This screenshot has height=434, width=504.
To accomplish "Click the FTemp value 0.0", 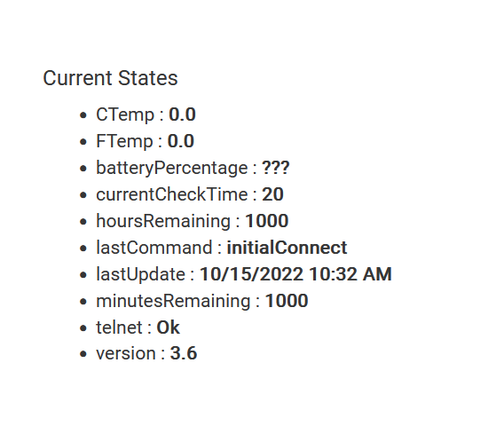I will [x=181, y=141].
